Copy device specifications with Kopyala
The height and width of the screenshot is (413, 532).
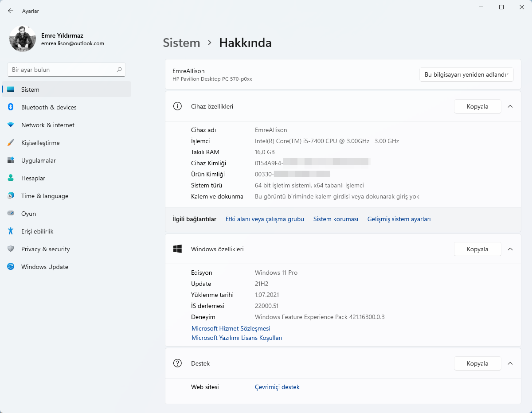[477, 106]
